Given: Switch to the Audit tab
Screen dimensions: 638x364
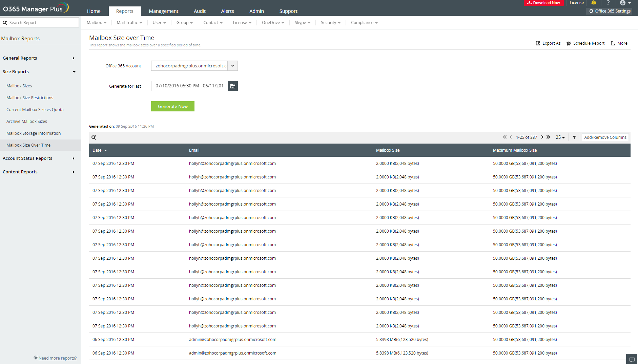Looking at the screenshot, I should coord(200,11).
